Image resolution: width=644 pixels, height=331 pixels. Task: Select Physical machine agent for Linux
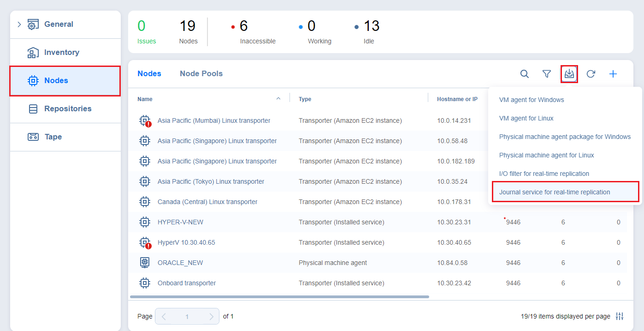546,155
